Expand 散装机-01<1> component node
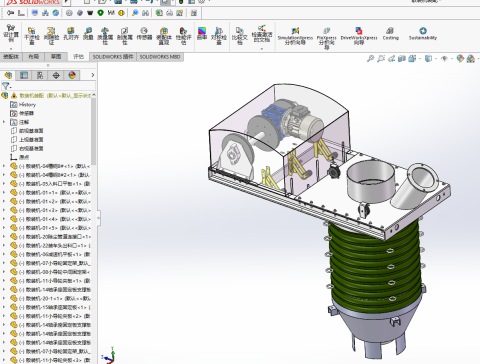The image size is (480, 364). point(4,192)
